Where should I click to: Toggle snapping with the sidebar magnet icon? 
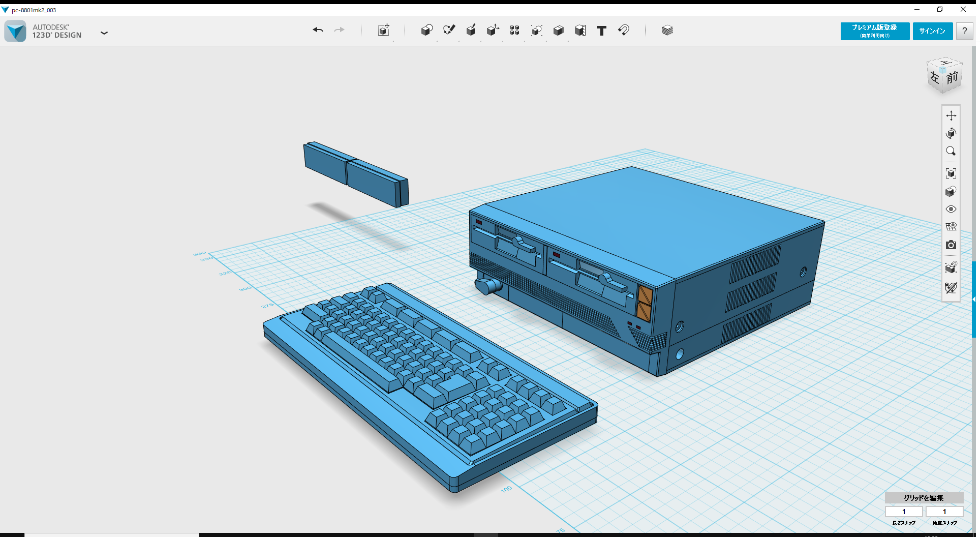[x=952, y=267]
